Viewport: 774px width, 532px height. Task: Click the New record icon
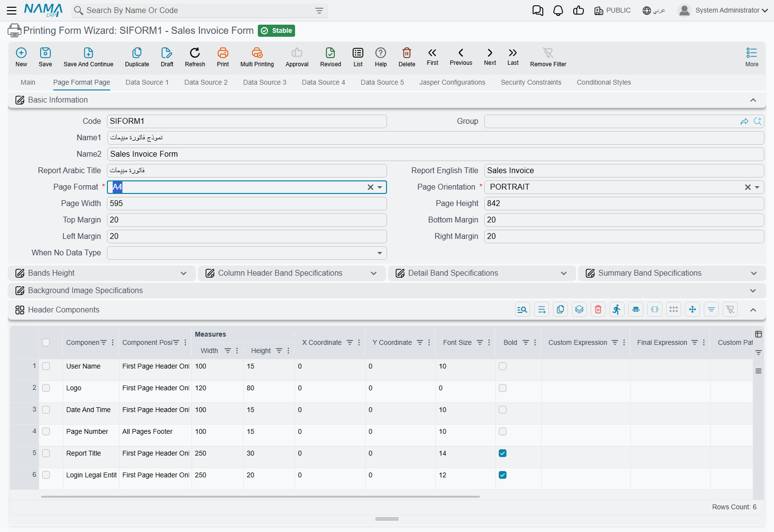pos(21,53)
